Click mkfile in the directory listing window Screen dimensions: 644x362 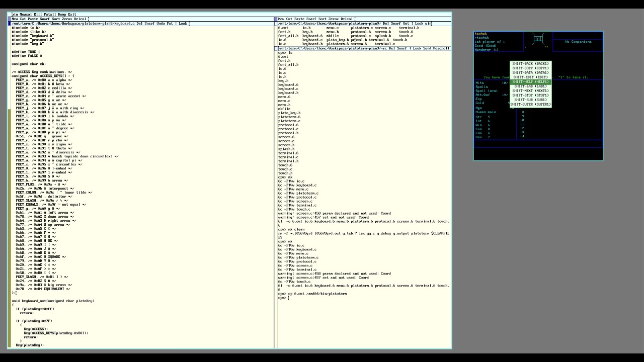click(x=333, y=36)
